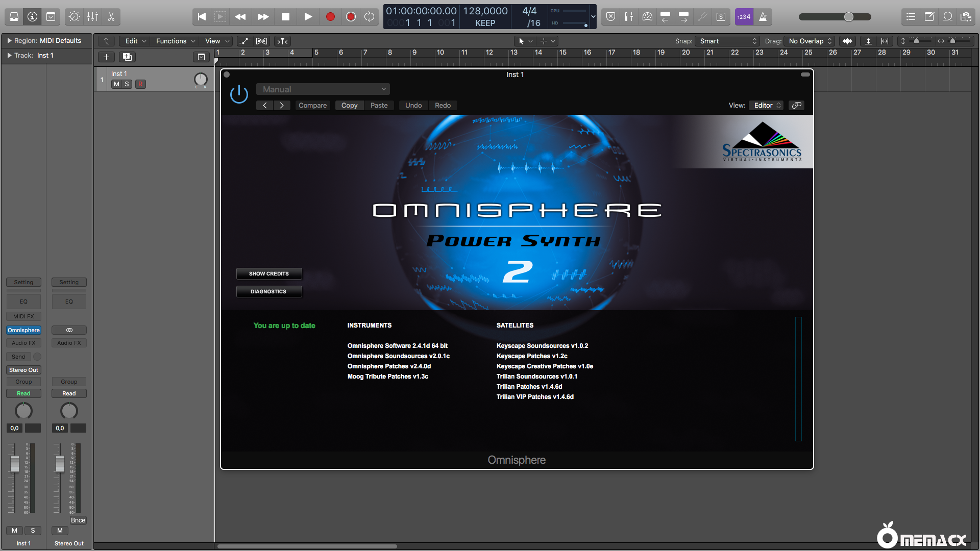The image size is (980, 551).
Task: Toggle the Omnisphere plugin power button
Action: (x=239, y=94)
